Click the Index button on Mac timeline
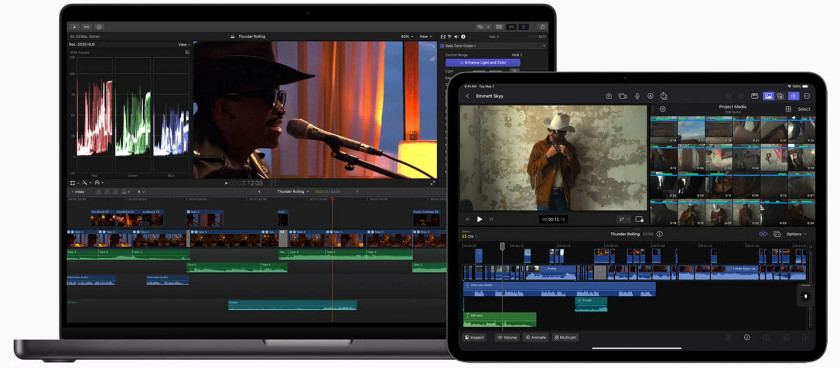The image size is (840, 368). point(78,191)
